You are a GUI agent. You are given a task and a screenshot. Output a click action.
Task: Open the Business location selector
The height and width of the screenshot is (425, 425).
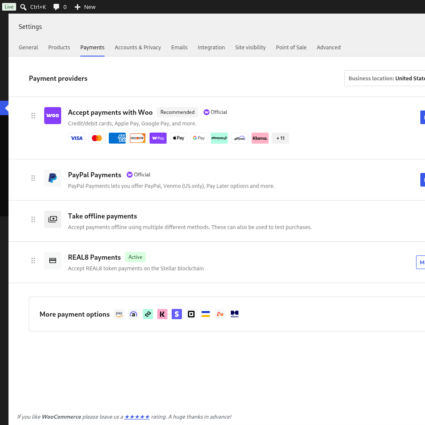click(x=385, y=78)
